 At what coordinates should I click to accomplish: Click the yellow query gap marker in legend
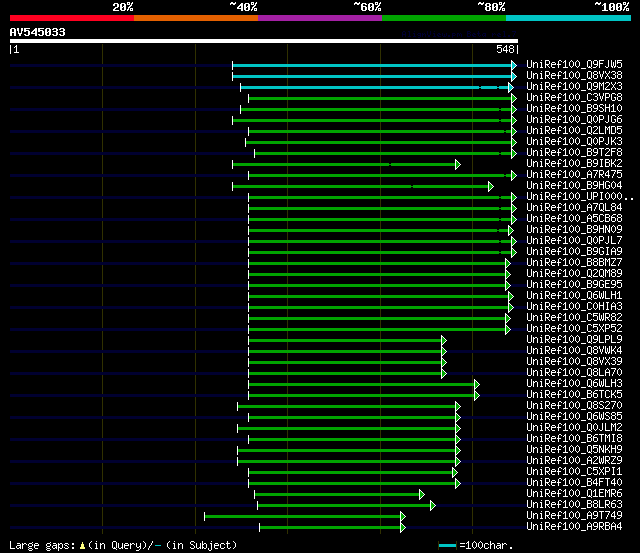[82, 545]
